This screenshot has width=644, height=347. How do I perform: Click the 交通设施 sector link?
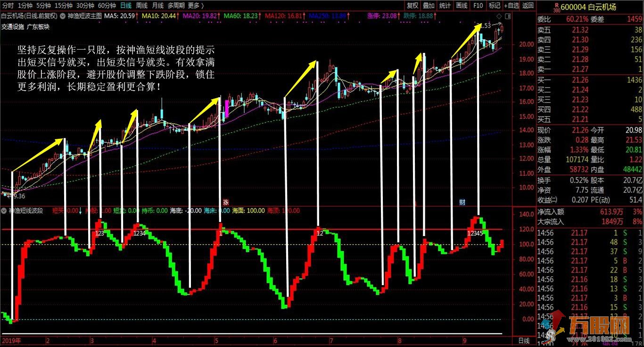click(x=12, y=26)
